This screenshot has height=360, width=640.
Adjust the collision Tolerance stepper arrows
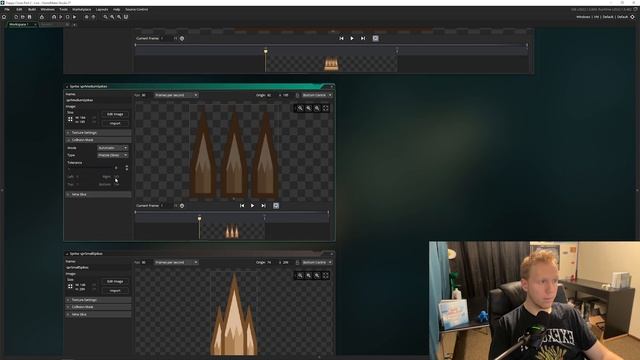(127, 168)
